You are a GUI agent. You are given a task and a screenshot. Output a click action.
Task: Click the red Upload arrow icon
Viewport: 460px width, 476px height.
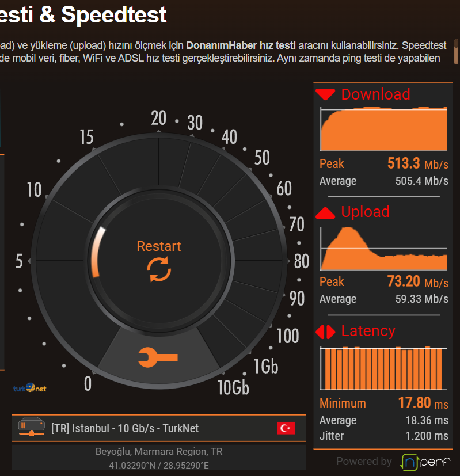pyautogui.click(x=325, y=213)
